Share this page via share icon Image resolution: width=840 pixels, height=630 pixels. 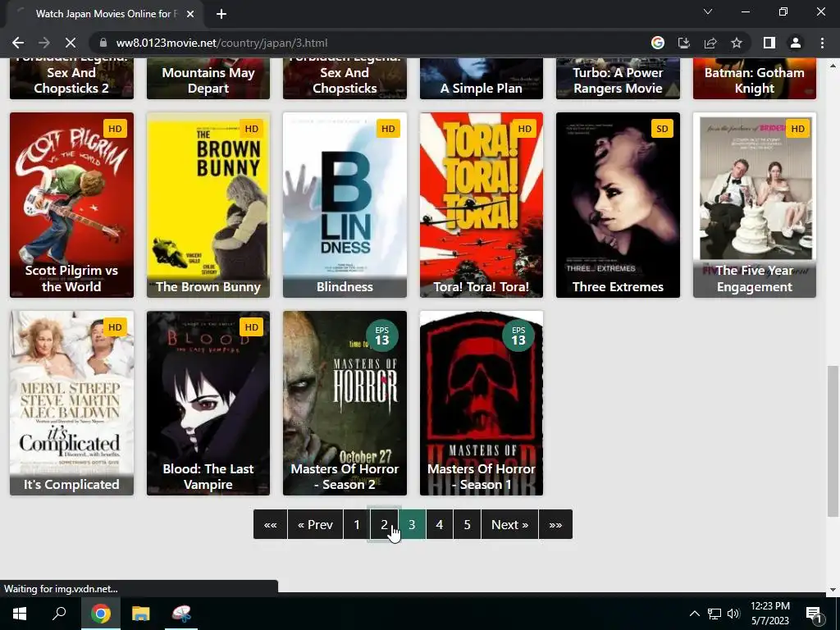(710, 43)
